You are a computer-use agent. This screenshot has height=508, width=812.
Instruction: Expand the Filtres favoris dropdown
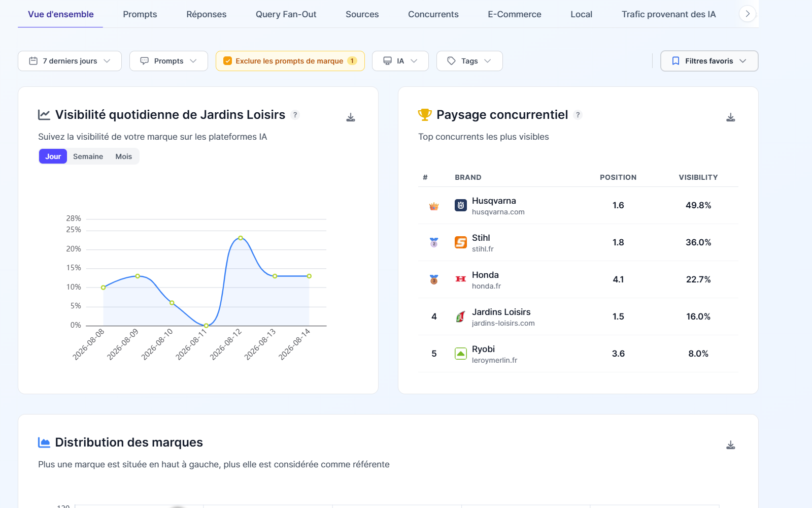[709, 61]
